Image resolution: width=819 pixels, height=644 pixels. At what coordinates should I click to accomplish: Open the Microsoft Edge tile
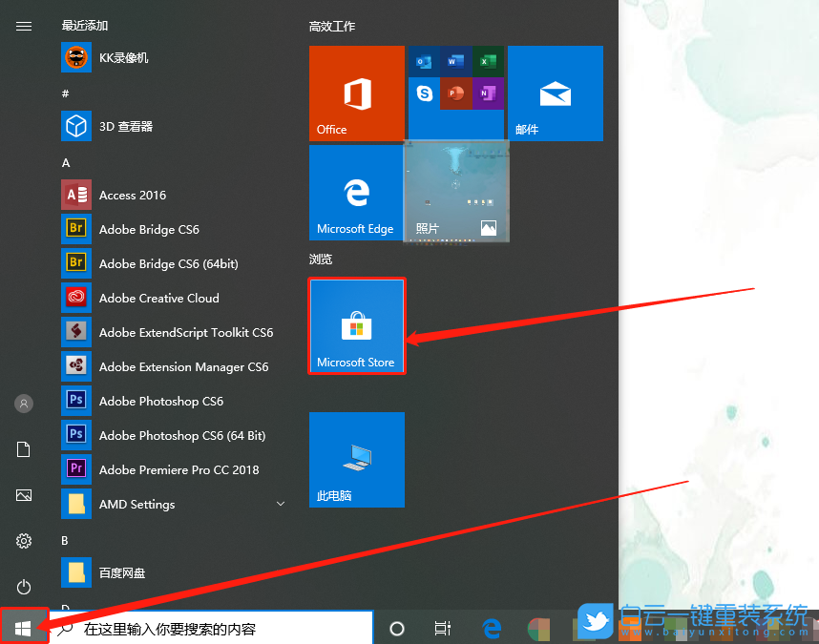[x=357, y=192]
